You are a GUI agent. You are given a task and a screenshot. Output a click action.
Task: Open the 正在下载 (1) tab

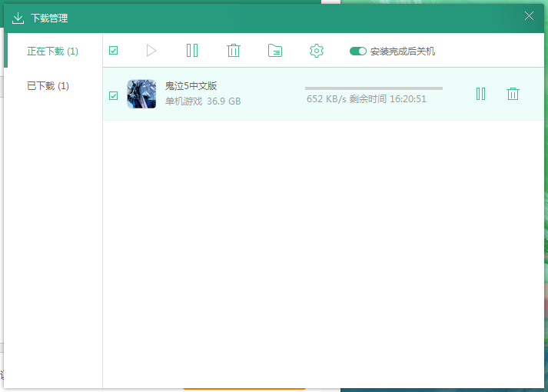point(53,51)
